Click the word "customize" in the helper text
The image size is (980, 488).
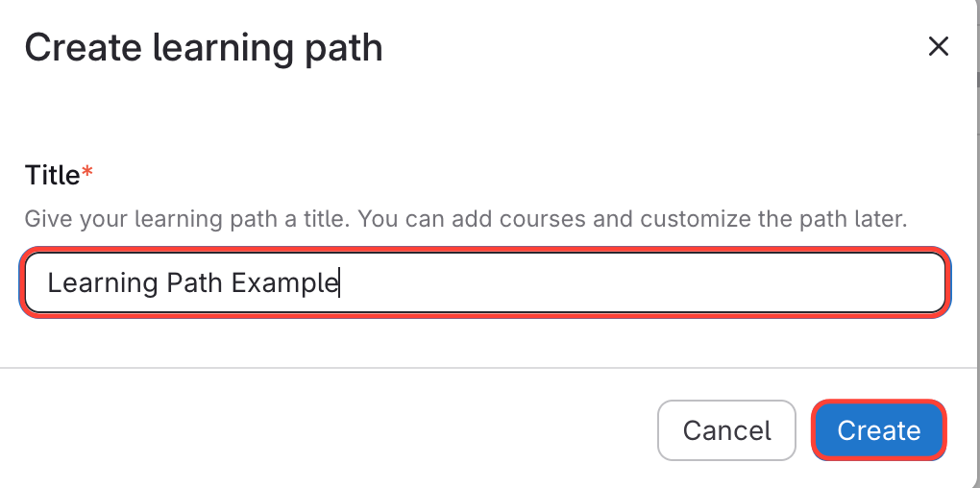tap(703, 218)
